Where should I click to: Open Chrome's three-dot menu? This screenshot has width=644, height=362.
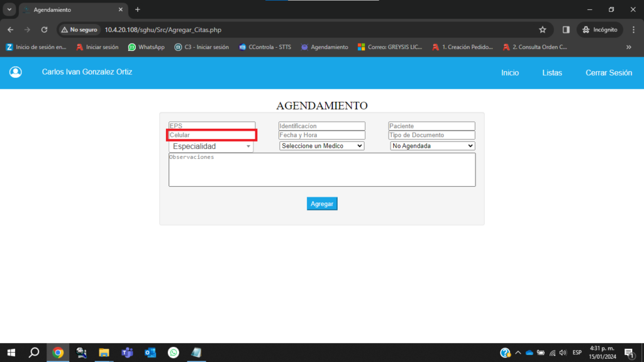click(x=633, y=30)
